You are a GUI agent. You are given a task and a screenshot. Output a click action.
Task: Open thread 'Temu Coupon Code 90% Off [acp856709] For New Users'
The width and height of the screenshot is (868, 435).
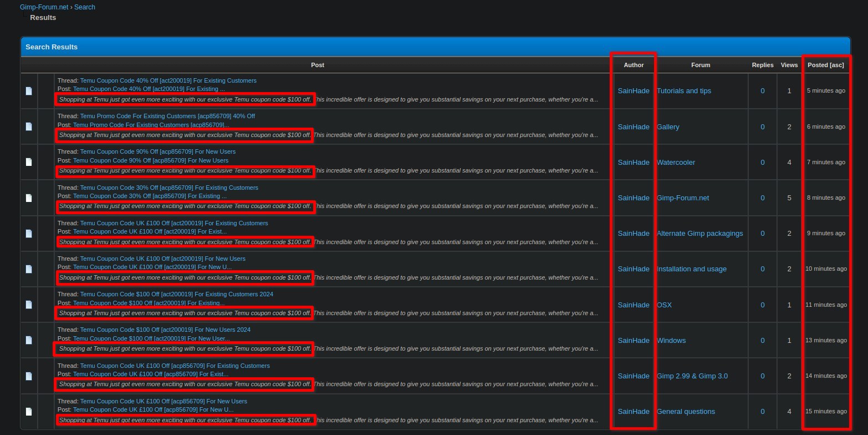[x=158, y=151]
